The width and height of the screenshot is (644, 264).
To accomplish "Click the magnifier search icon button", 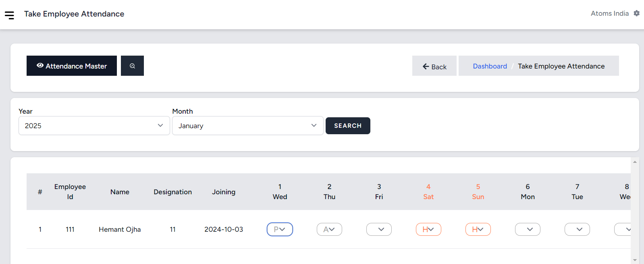I will [132, 66].
